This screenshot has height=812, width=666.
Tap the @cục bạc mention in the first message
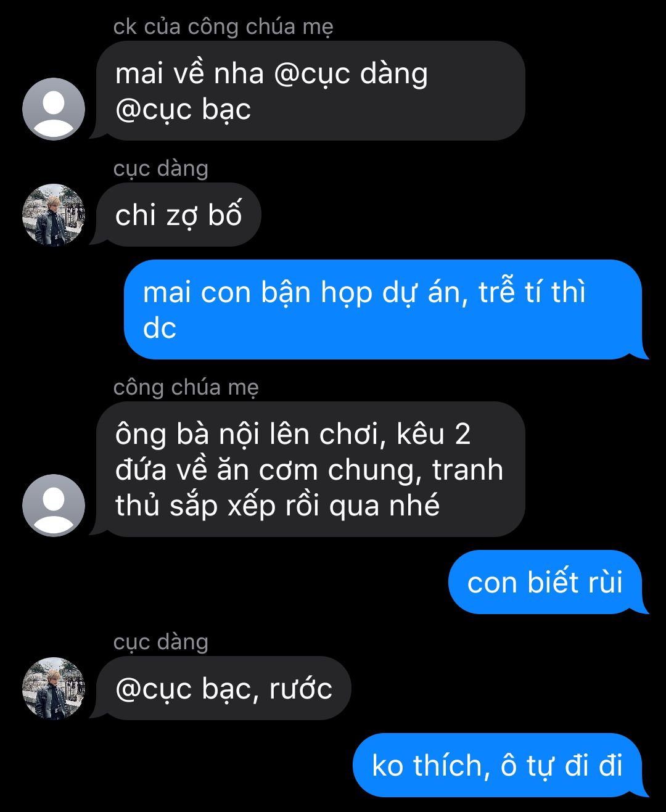pyautogui.click(x=183, y=110)
